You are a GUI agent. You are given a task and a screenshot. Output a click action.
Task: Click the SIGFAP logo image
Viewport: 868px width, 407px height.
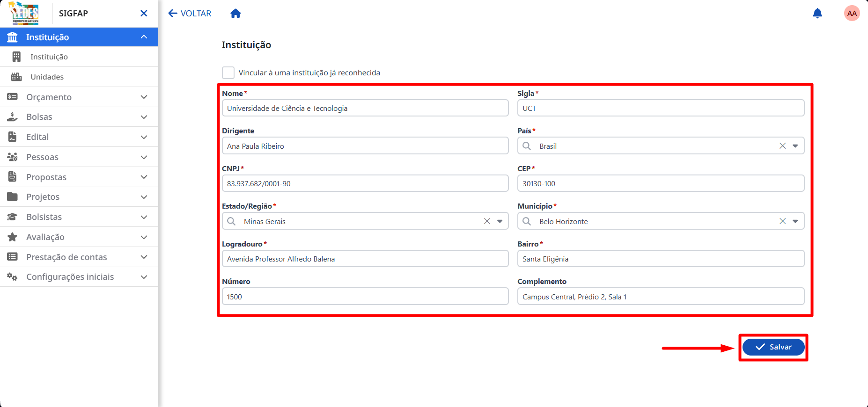click(25, 13)
